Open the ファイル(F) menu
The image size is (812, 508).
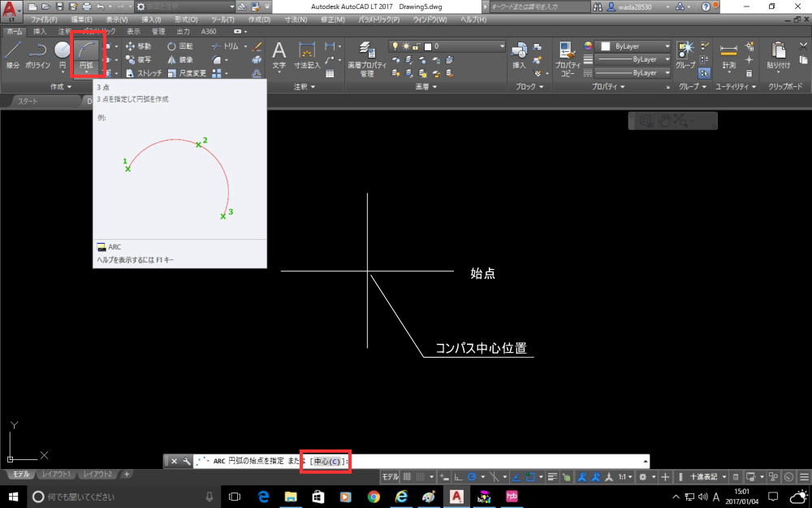coord(44,20)
